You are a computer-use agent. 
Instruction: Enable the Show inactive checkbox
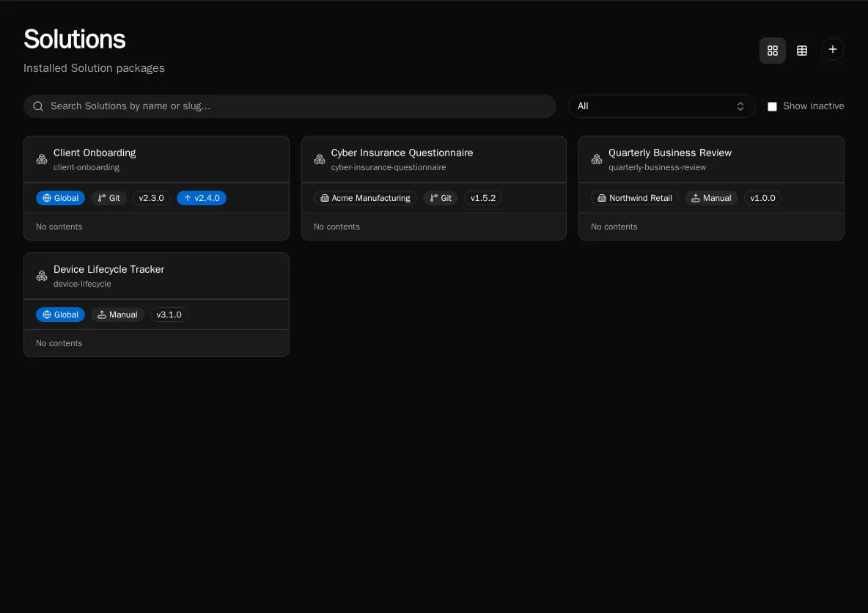click(772, 106)
